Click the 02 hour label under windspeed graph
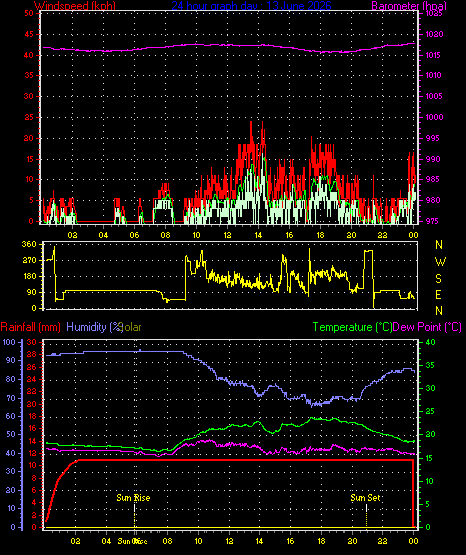Viewport: 466px width, 555px height. (72, 235)
